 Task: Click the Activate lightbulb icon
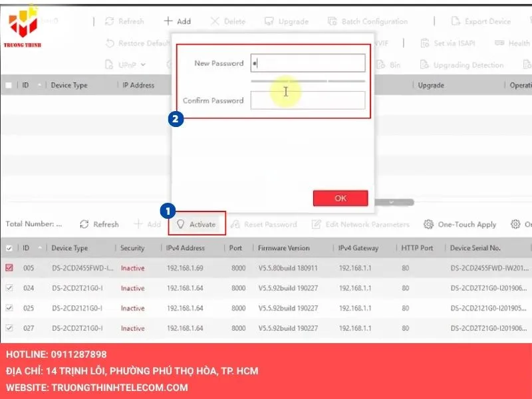tap(180, 225)
